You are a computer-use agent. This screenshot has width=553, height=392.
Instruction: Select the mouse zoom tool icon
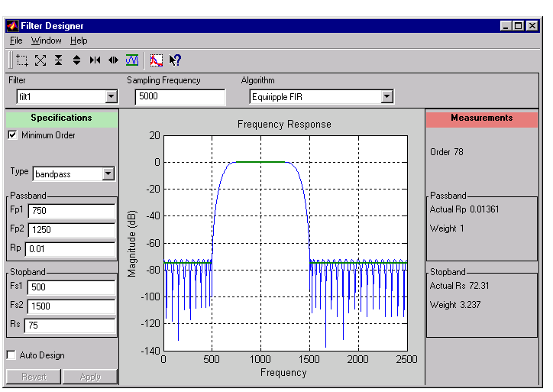point(22,60)
